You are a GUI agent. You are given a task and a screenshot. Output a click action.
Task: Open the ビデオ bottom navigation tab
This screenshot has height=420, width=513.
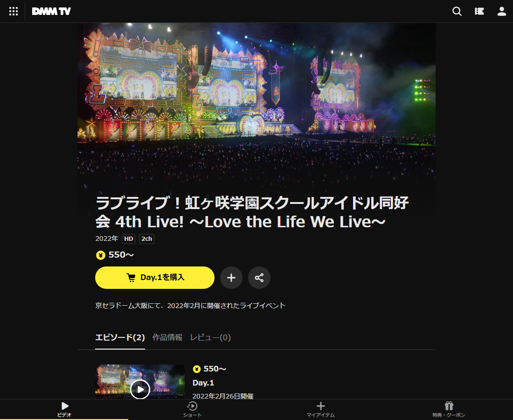(x=64, y=409)
